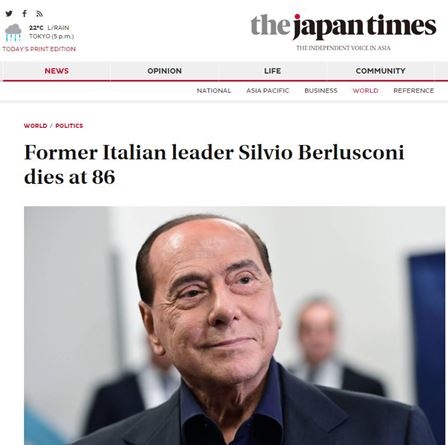448x445 pixels.
Task: Click the World breadcrumb link
Action: click(35, 126)
